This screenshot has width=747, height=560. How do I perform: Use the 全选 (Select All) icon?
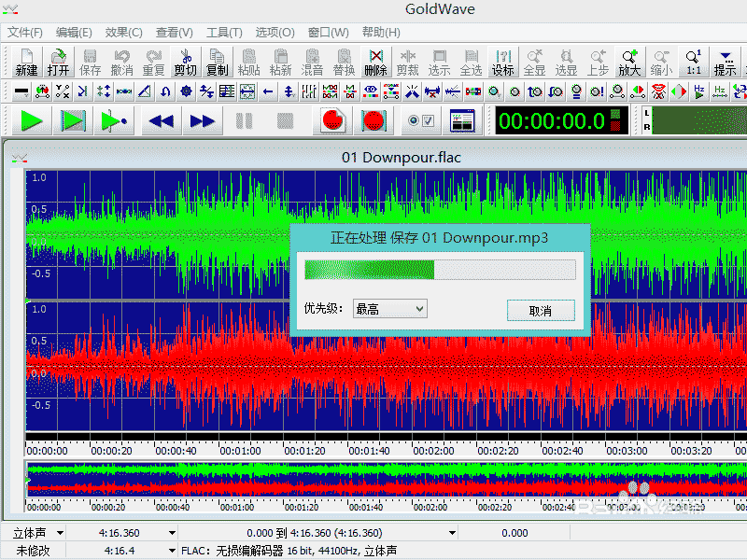coord(472,63)
